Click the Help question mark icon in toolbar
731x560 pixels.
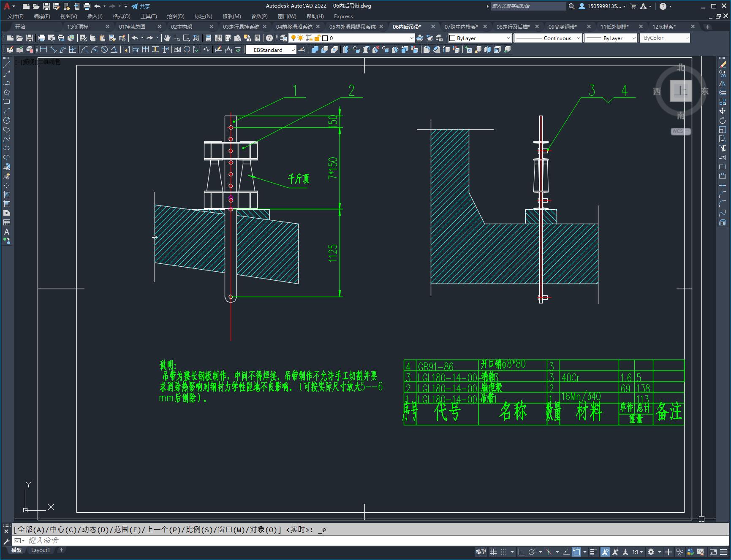pos(269,38)
